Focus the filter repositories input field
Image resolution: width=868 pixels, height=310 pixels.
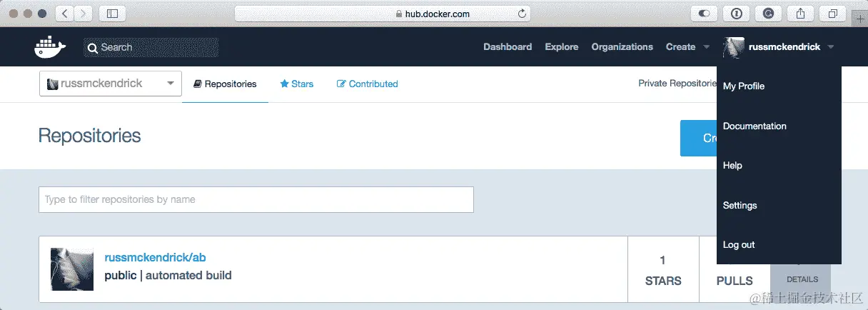(256, 200)
